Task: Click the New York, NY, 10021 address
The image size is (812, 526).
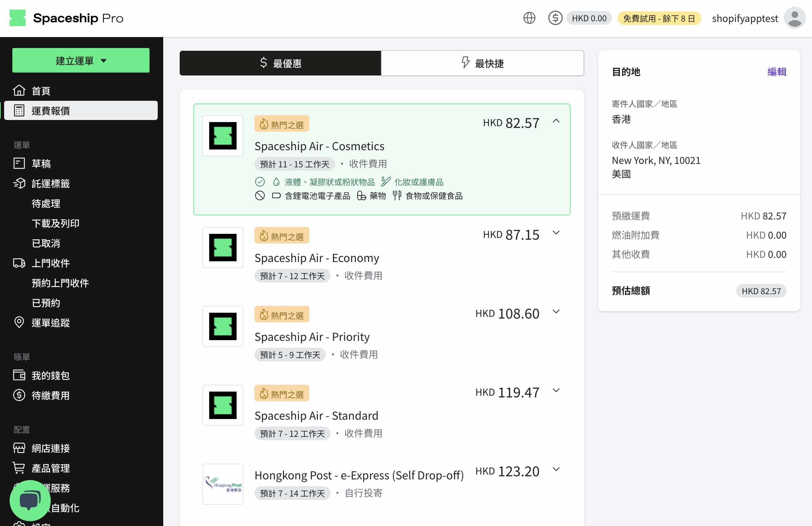Action: 656,160
